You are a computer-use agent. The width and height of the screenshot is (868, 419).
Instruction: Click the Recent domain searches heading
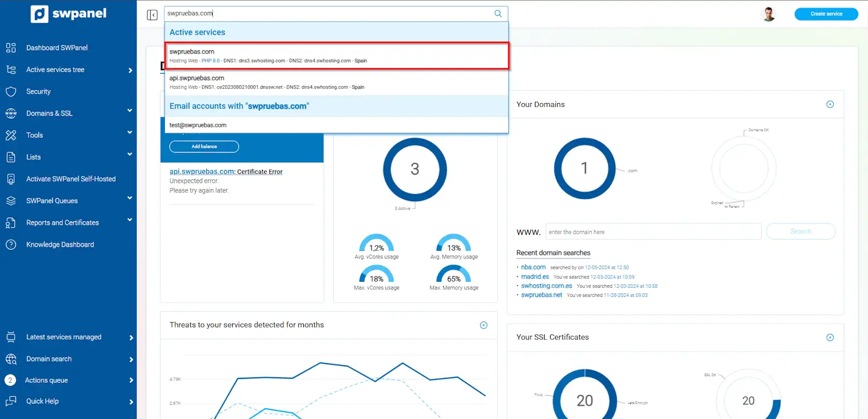(553, 253)
